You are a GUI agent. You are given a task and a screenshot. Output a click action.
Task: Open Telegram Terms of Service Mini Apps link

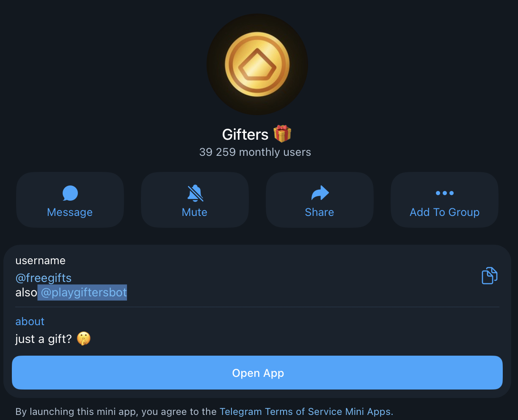pos(306,412)
